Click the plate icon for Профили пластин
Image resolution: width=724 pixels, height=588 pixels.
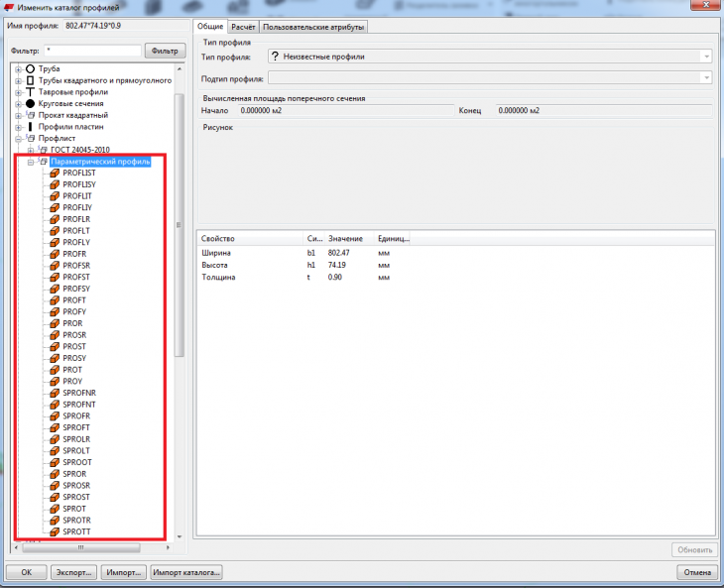point(31,127)
